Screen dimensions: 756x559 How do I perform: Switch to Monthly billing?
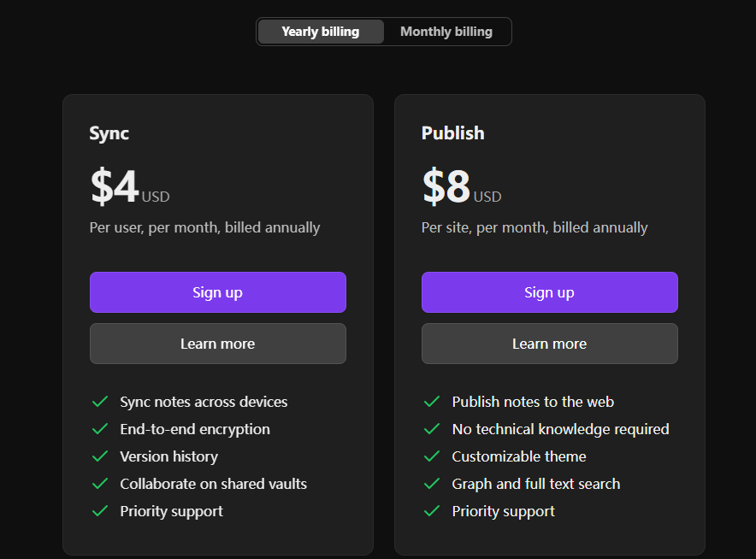446,32
